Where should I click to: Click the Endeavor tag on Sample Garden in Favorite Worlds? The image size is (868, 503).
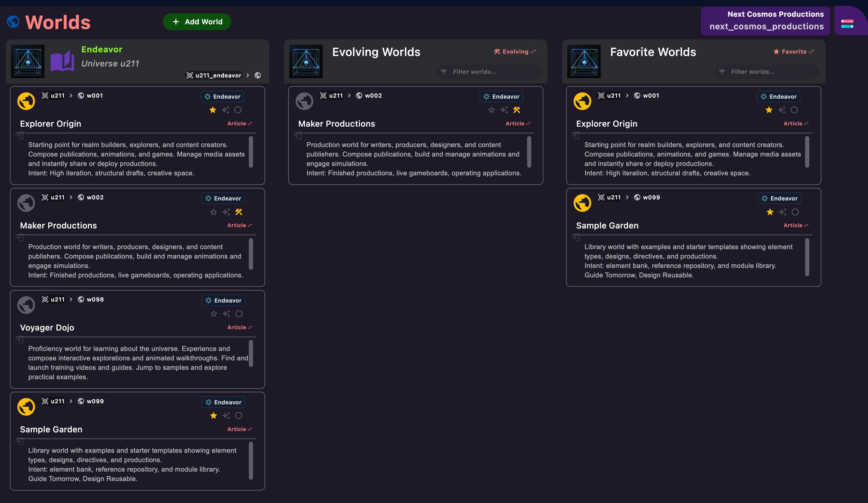[x=780, y=198]
